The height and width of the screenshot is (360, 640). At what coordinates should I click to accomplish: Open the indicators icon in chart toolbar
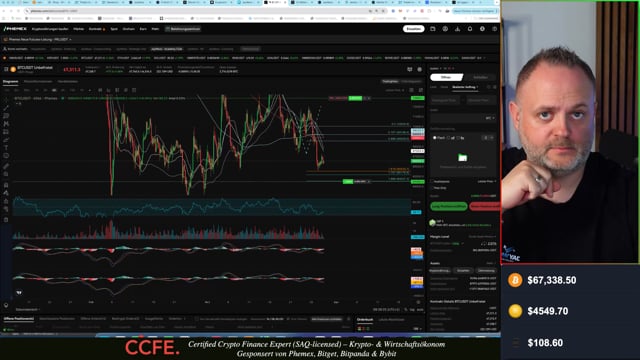[109, 90]
